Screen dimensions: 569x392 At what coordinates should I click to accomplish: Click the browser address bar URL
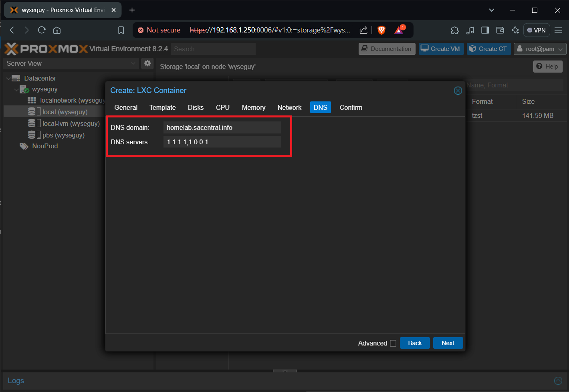tap(270, 30)
